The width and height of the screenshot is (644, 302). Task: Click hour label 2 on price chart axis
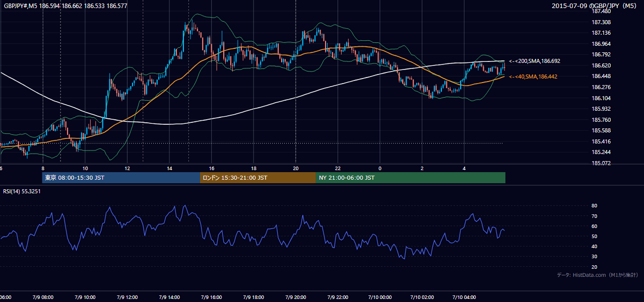[422, 169]
